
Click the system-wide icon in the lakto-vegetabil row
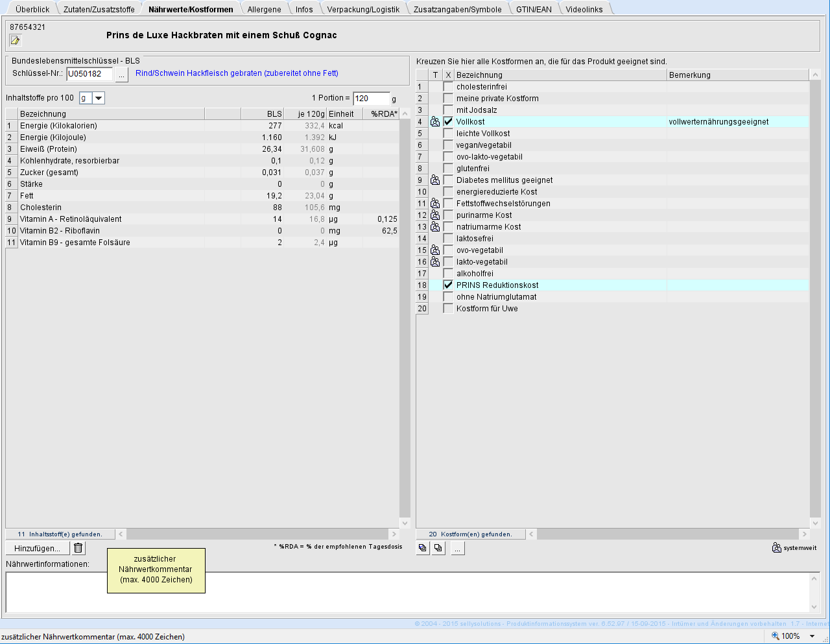point(435,262)
